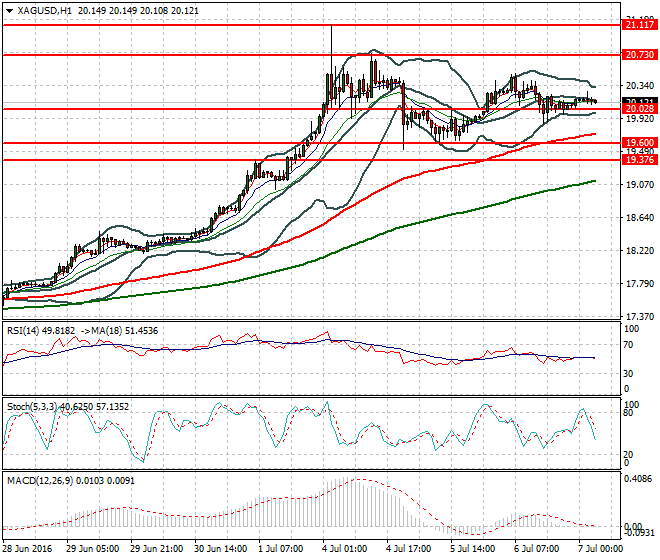
Task: Select the 29 Jun 21:00 time label
Action: 157,549
